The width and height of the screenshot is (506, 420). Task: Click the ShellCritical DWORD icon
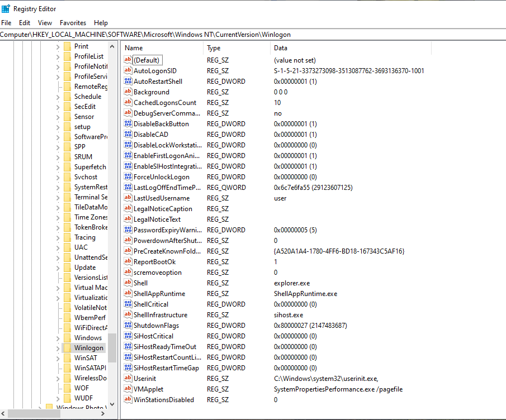coord(128,304)
